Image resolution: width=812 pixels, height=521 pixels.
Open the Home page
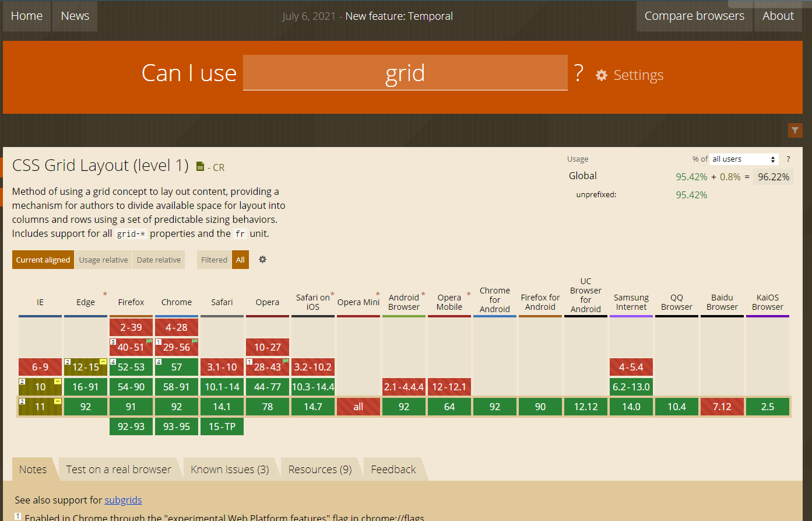(x=27, y=16)
